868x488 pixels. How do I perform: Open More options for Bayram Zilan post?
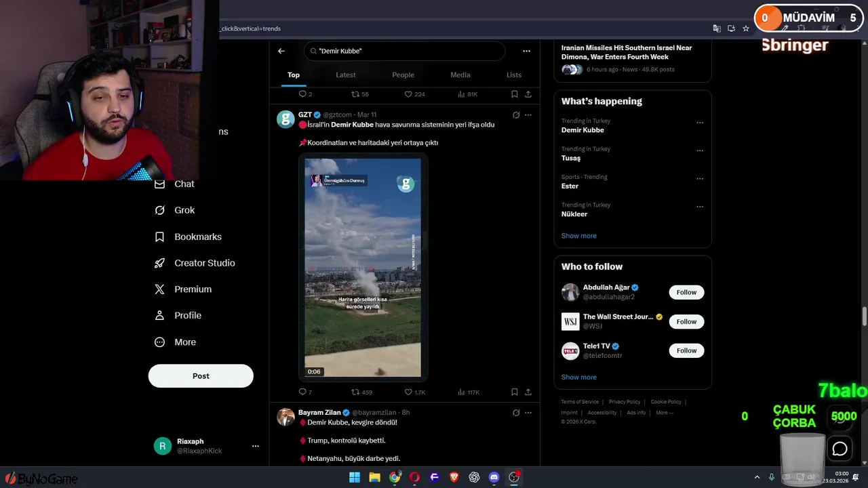click(528, 413)
